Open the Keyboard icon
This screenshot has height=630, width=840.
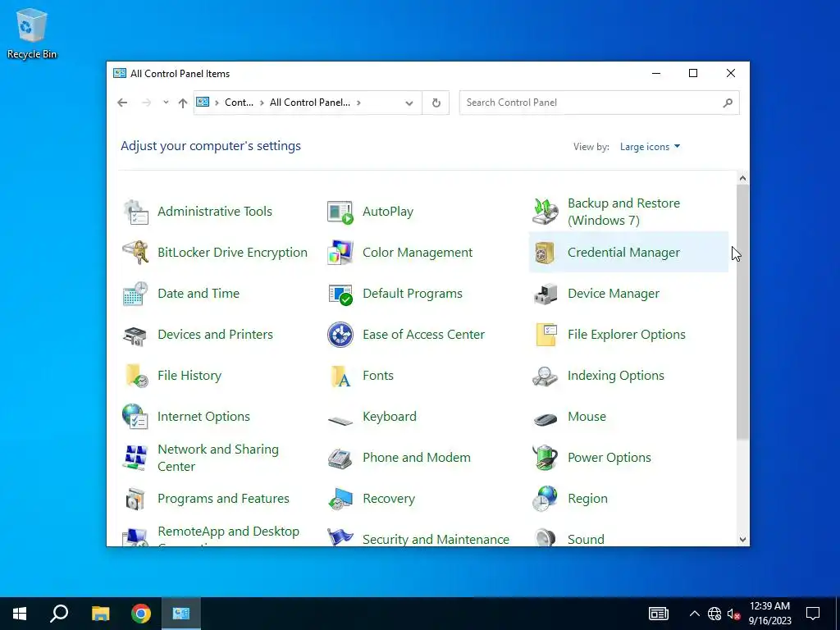340,419
